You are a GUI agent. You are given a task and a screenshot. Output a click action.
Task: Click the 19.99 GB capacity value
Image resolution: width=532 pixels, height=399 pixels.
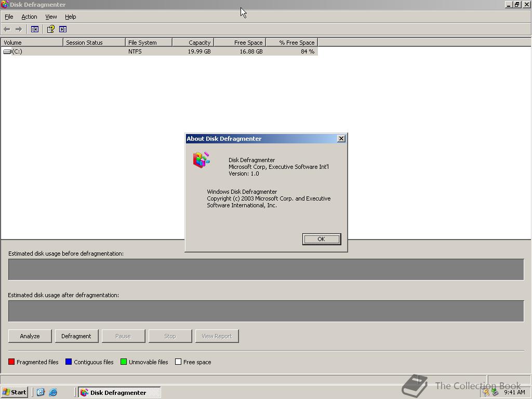point(199,51)
